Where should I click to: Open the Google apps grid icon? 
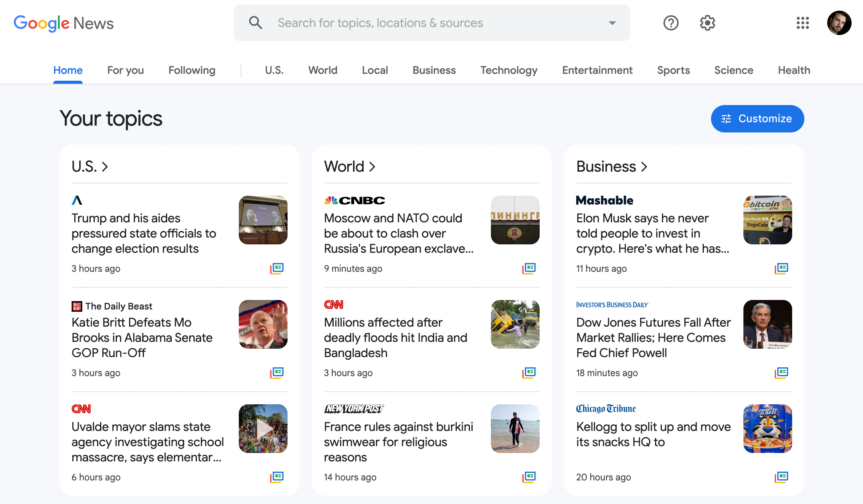[x=803, y=23]
